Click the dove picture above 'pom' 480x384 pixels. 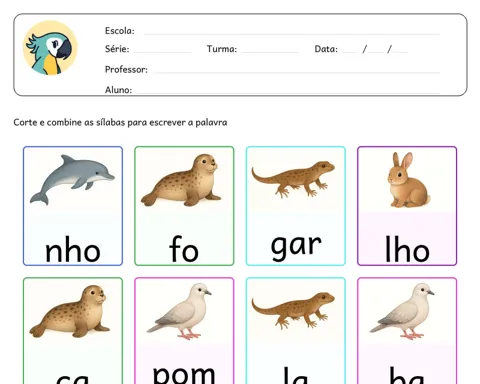pos(179,311)
